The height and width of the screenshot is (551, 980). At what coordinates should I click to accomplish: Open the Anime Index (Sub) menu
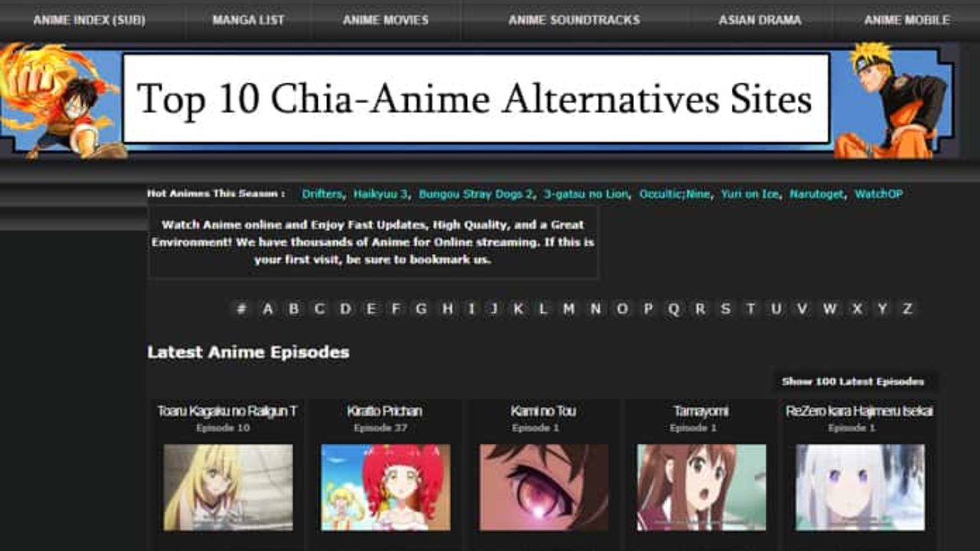[x=89, y=20]
